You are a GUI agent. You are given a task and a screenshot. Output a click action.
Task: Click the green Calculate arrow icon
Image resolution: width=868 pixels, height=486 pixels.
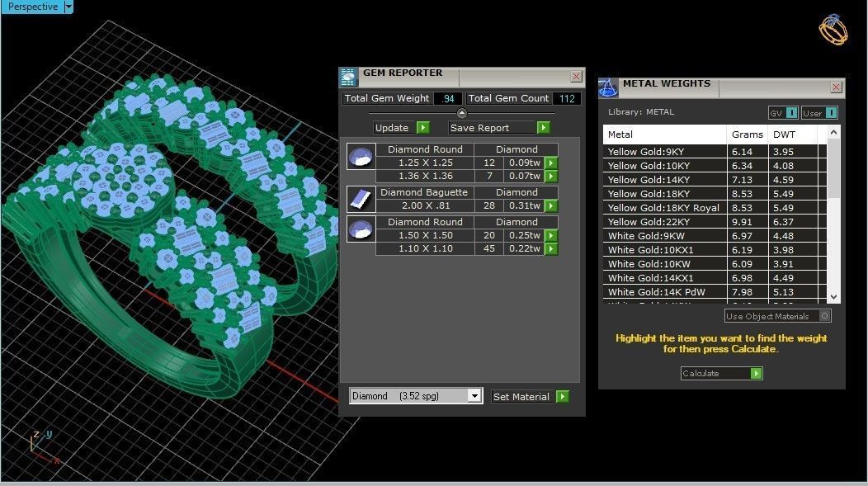click(756, 374)
